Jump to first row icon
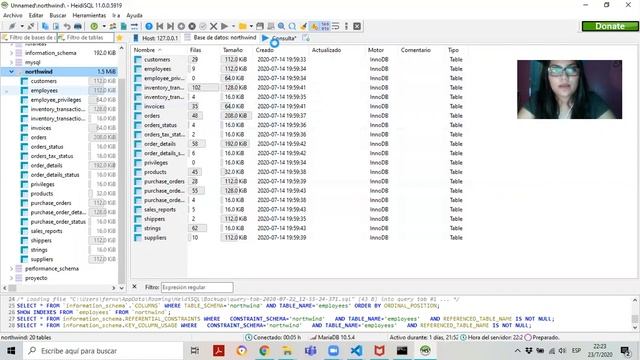640x360 pixels. coord(160,26)
